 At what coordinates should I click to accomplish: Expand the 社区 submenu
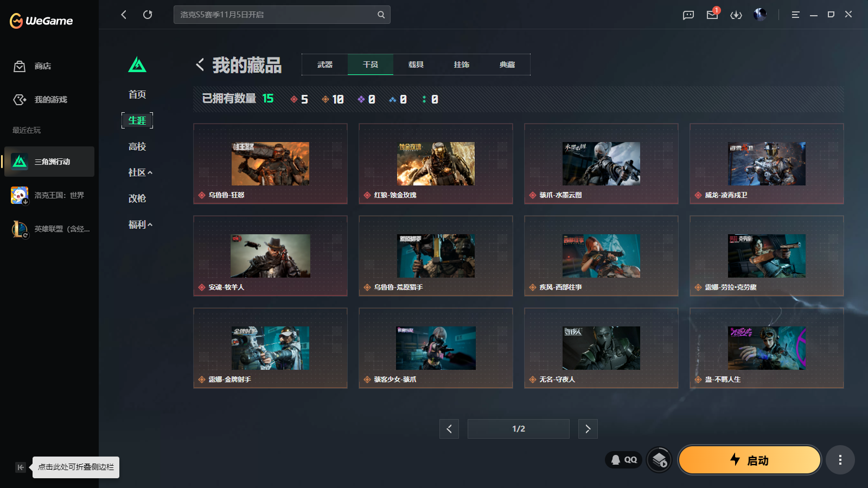coord(140,172)
